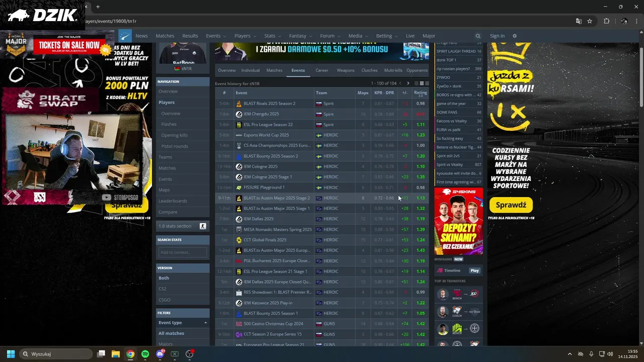The image size is (644, 362).
Task: Click the Windows taskbar search box
Action: 56,354
